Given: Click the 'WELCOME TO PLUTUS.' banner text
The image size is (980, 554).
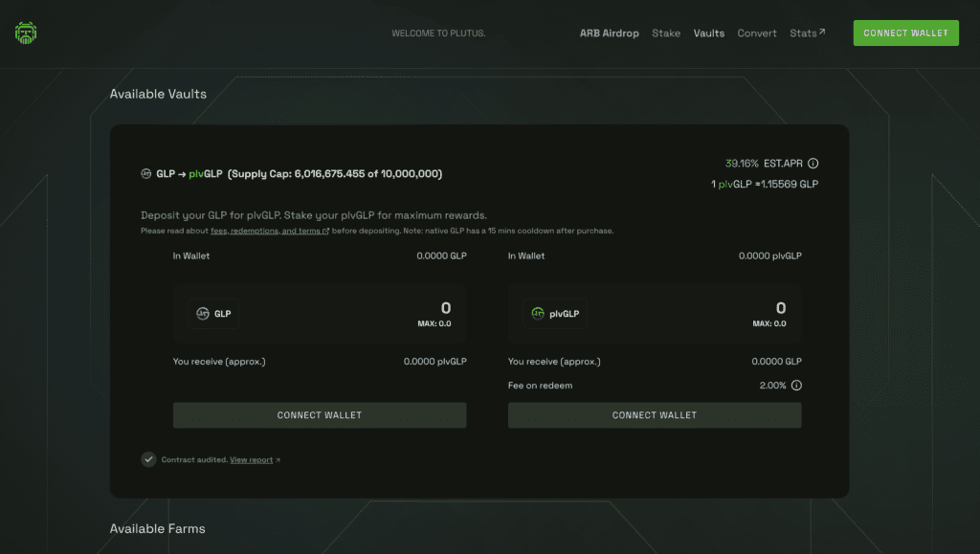Looking at the screenshot, I should click(438, 33).
